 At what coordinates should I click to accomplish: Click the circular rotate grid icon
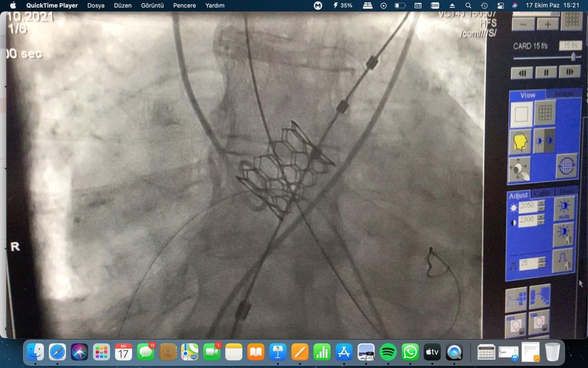566,166
